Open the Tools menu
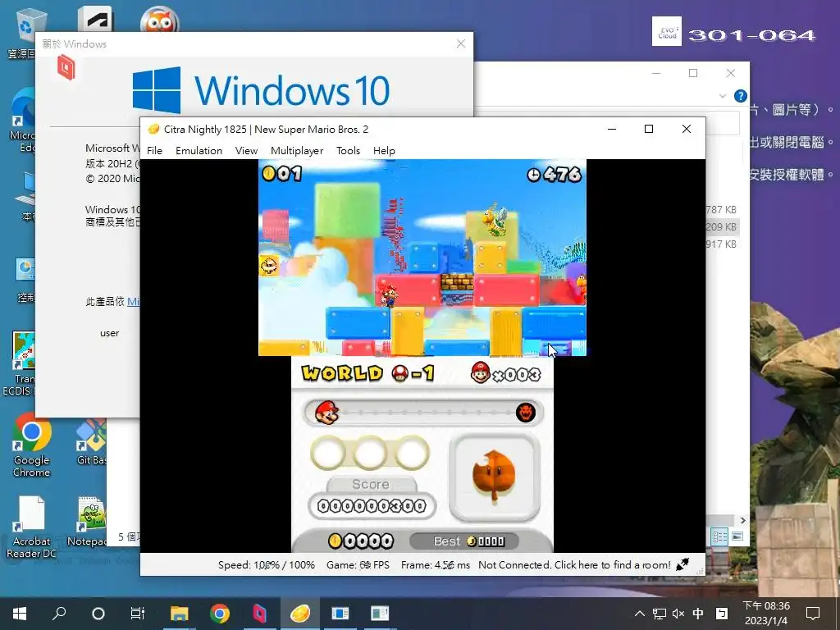 pyautogui.click(x=348, y=151)
